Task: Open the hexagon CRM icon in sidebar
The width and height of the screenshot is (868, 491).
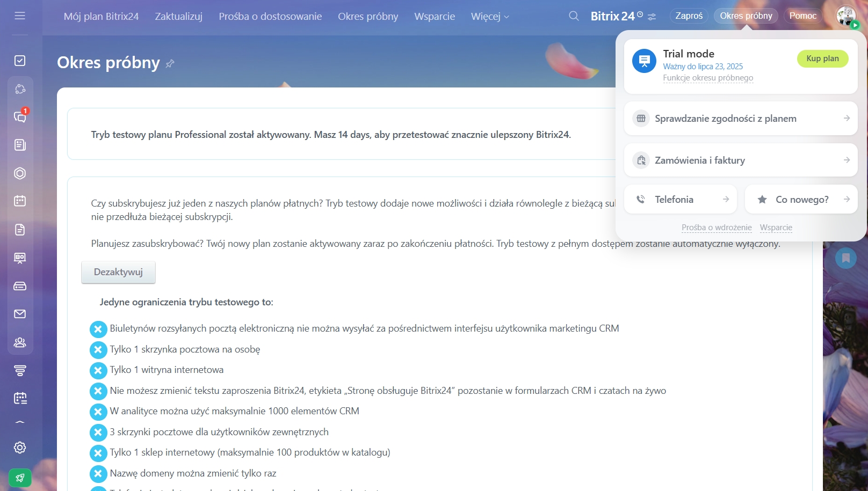Action: pos(20,173)
